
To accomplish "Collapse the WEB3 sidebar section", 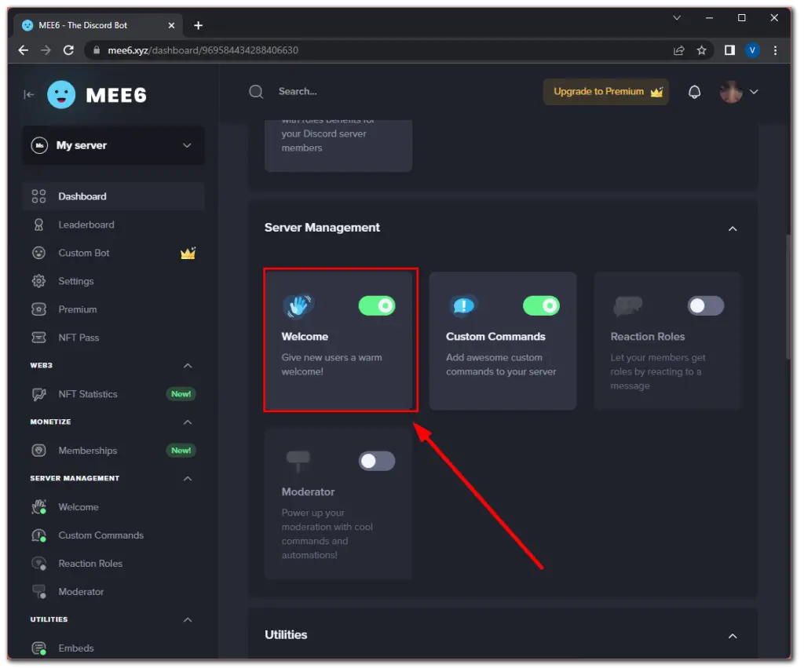I will click(x=187, y=365).
